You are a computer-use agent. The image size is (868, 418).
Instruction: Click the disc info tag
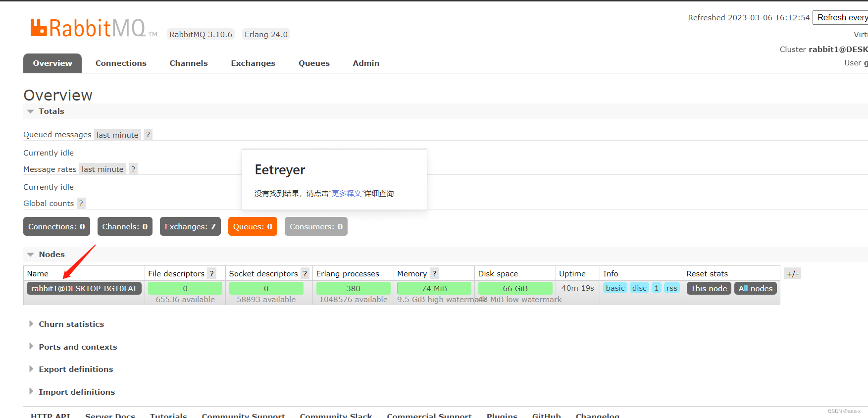[x=639, y=288]
